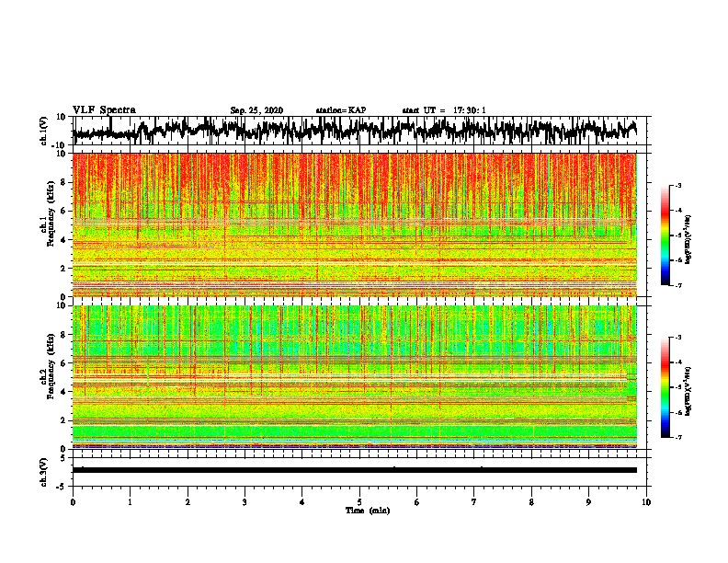This screenshot has width=728, height=563.
Task: Click the ch.2 spectrogram panel
Action: [355, 377]
